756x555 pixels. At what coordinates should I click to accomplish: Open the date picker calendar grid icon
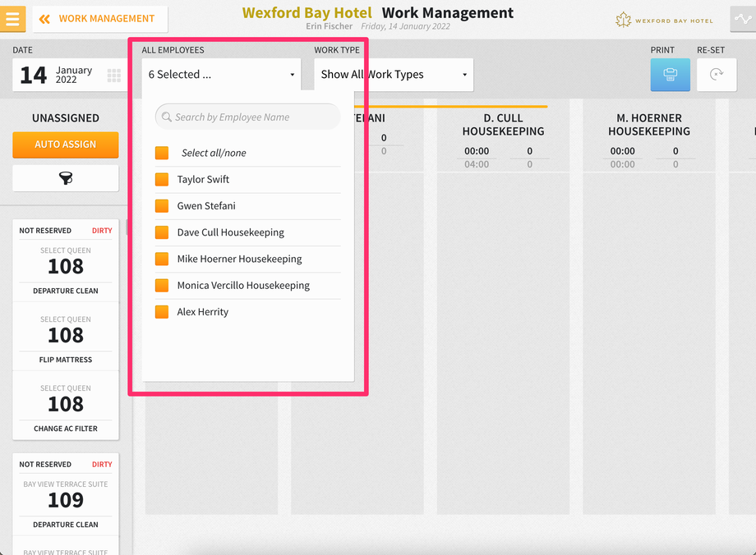pyautogui.click(x=113, y=76)
